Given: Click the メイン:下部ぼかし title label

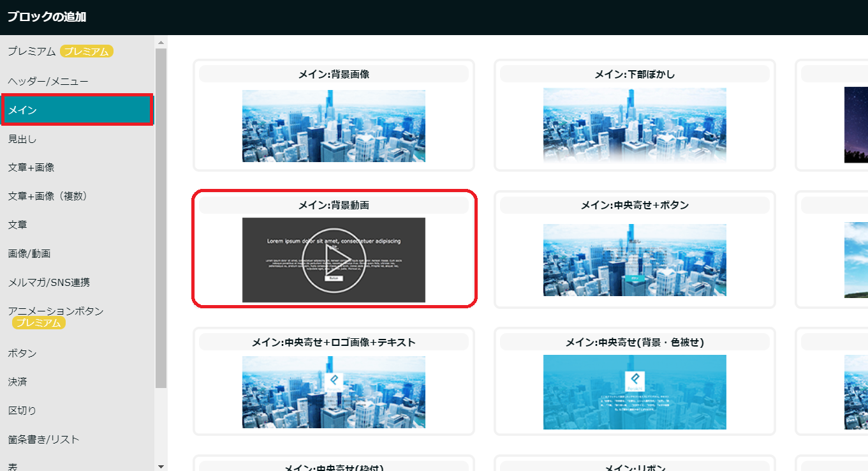Looking at the screenshot, I should tap(635, 74).
